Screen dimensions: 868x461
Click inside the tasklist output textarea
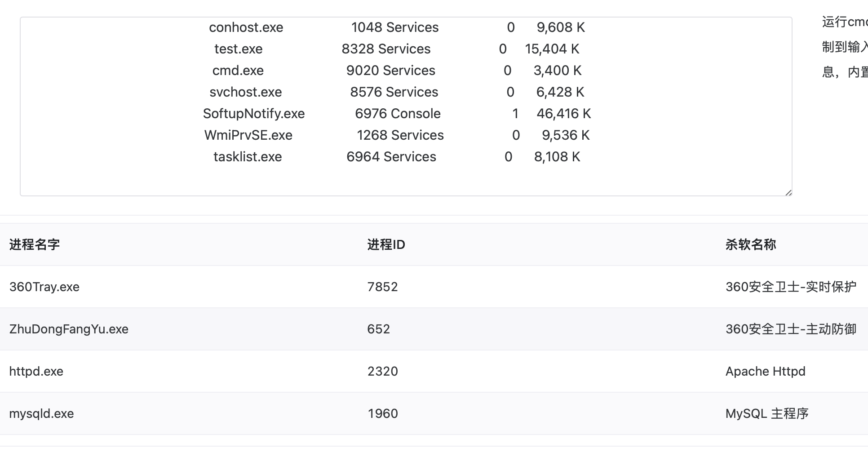pyautogui.click(x=406, y=106)
